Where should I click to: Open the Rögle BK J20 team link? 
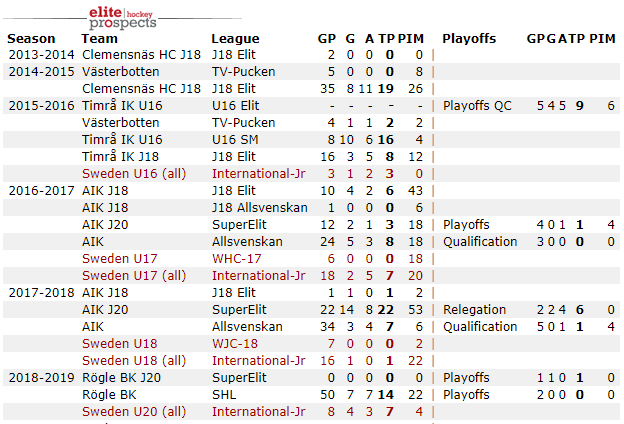[x=122, y=377]
